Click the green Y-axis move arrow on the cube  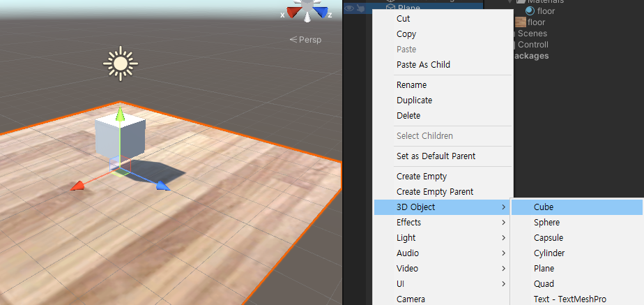(x=119, y=114)
